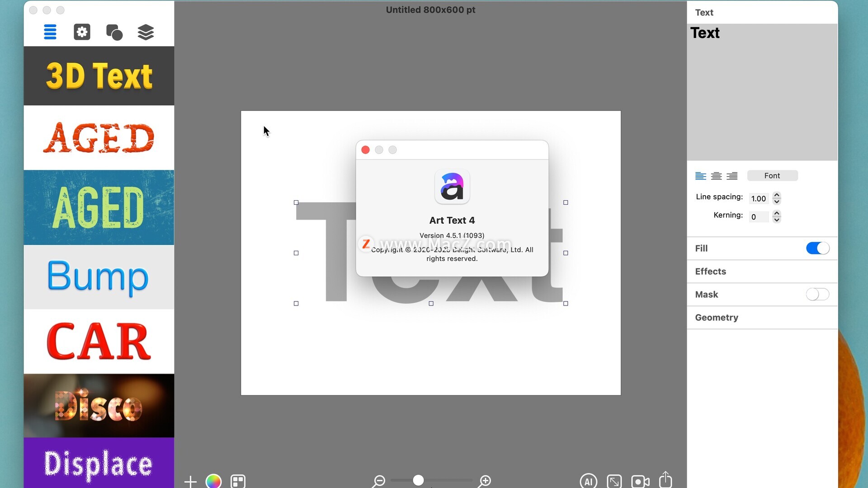Image resolution: width=868 pixels, height=488 pixels.
Task: Select the Disco style preset
Action: pos(99,406)
